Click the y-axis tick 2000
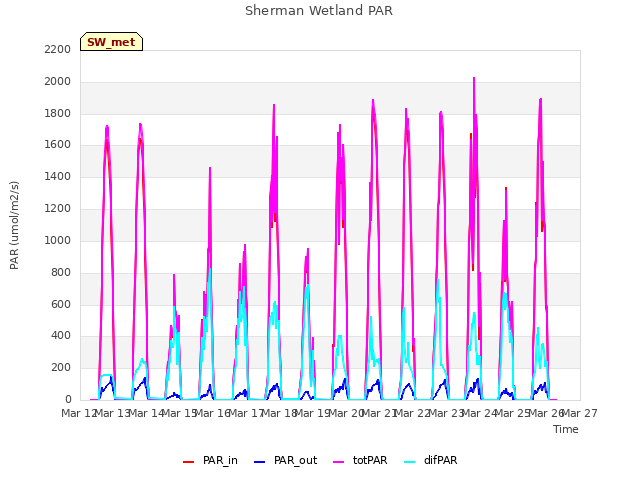The width and height of the screenshot is (640, 480). (58, 82)
